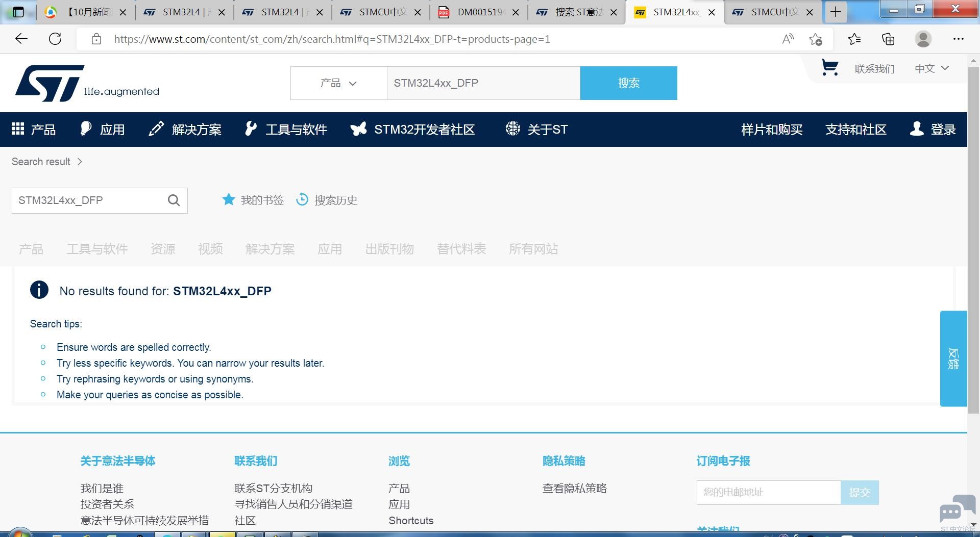Open the 中文 language dropdown
Viewport: 980px width, 537px height.
(x=932, y=68)
